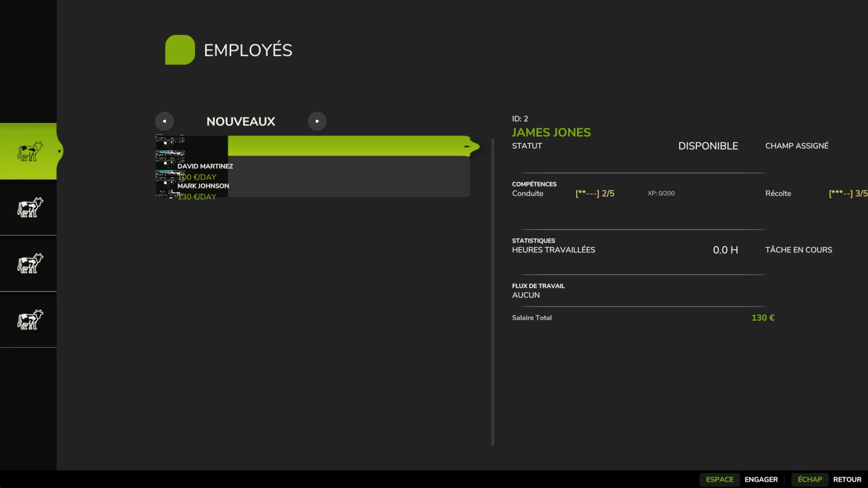
Task: Click the green Employés header icon
Action: (179, 50)
